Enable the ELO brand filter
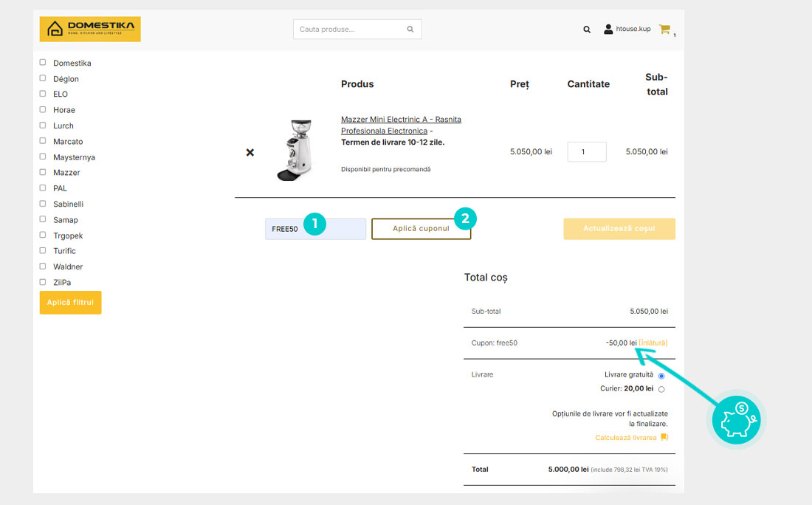Viewport: 812px width, 505px height. point(43,94)
